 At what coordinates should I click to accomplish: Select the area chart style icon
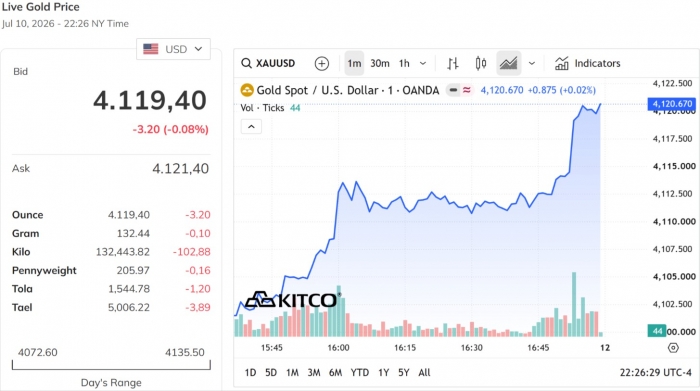click(508, 63)
